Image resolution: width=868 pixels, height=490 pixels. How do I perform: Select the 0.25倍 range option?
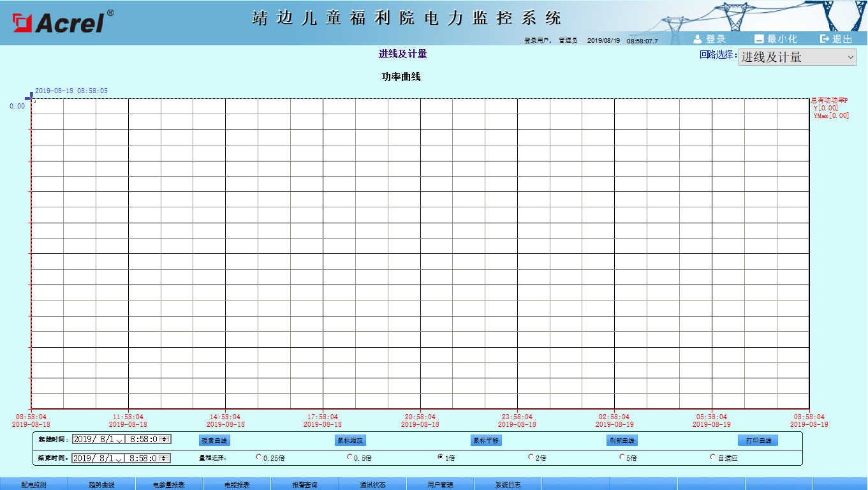tap(258, 457)
